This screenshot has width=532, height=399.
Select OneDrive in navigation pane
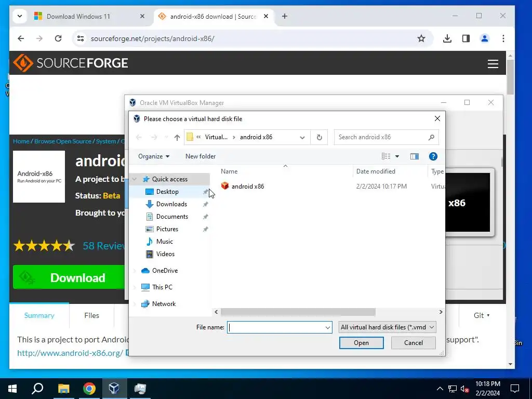pos(165,271)
